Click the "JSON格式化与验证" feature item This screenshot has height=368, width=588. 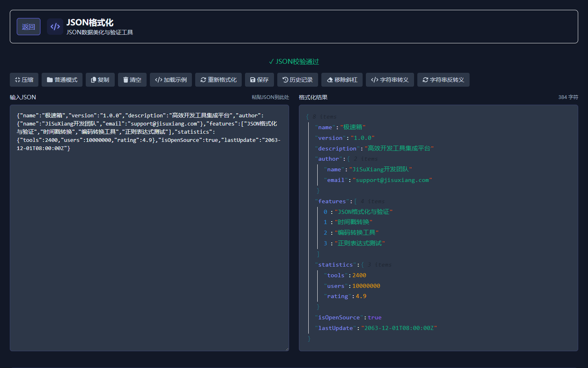(x=363, y=212)
